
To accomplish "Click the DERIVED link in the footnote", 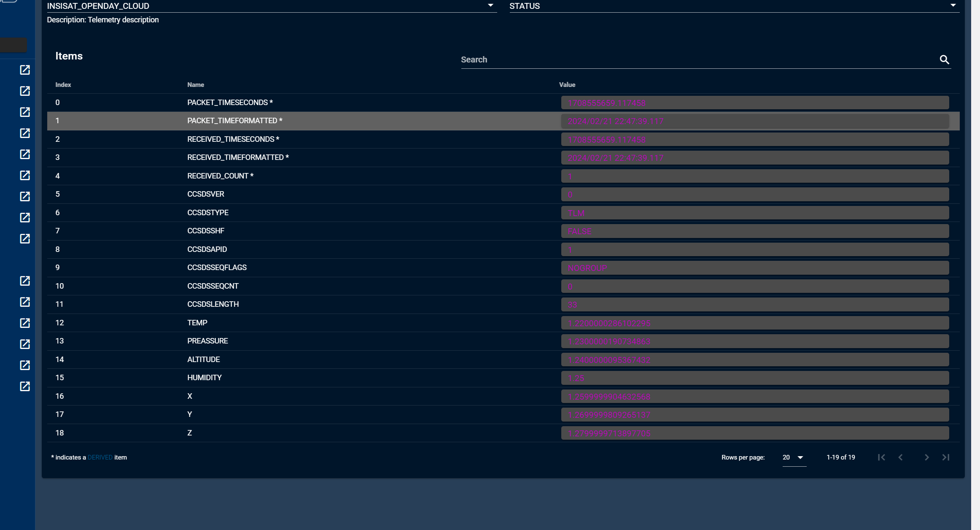I will tap(100, 457).
